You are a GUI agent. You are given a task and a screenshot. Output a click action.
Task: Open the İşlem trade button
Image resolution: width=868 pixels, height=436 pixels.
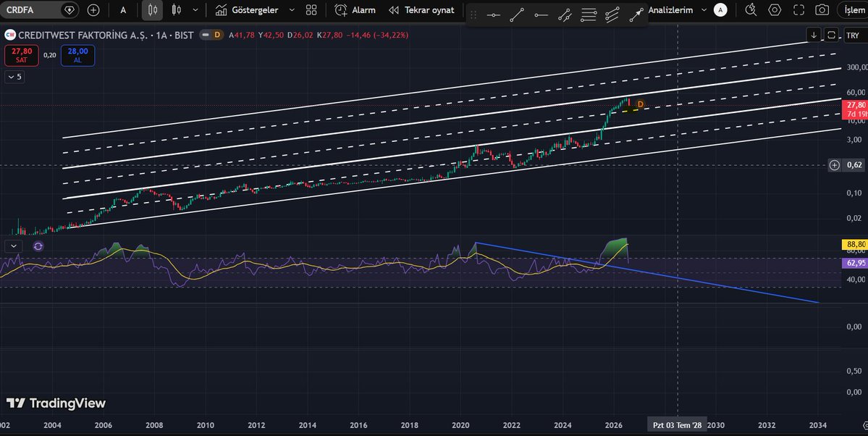point(854,10)
